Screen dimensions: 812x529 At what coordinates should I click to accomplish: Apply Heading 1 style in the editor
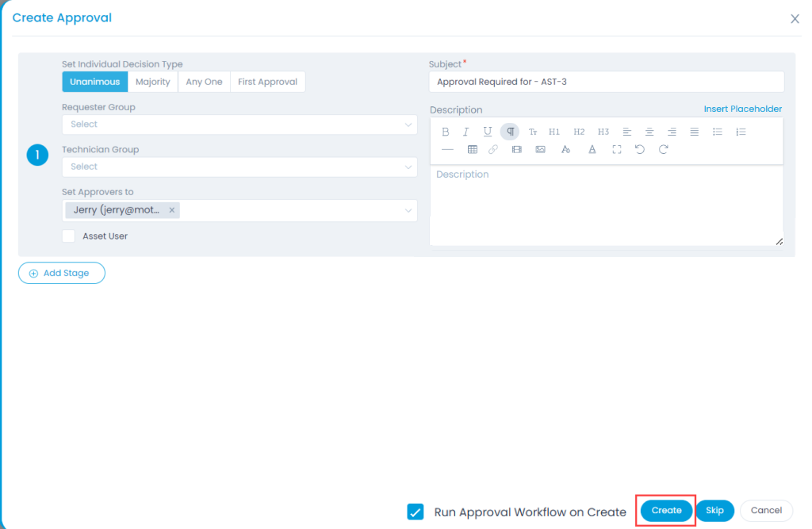pyautogui.click(x=554, y=132)
